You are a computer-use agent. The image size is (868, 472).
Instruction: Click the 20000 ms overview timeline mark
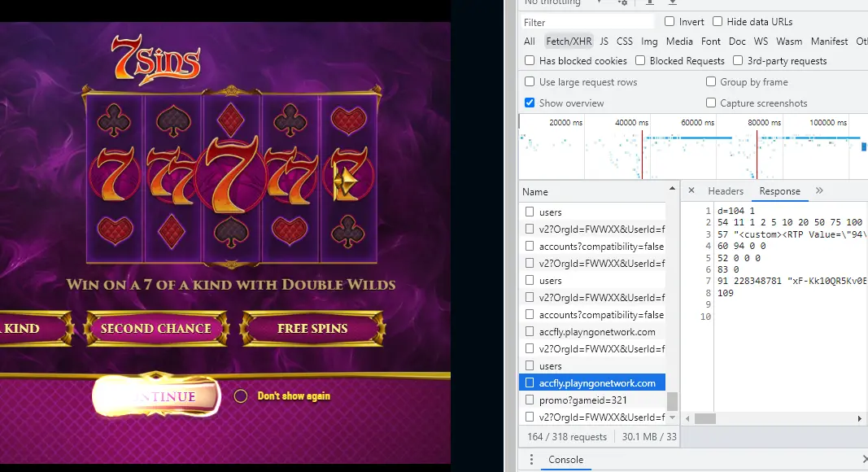tap(565, 122)
